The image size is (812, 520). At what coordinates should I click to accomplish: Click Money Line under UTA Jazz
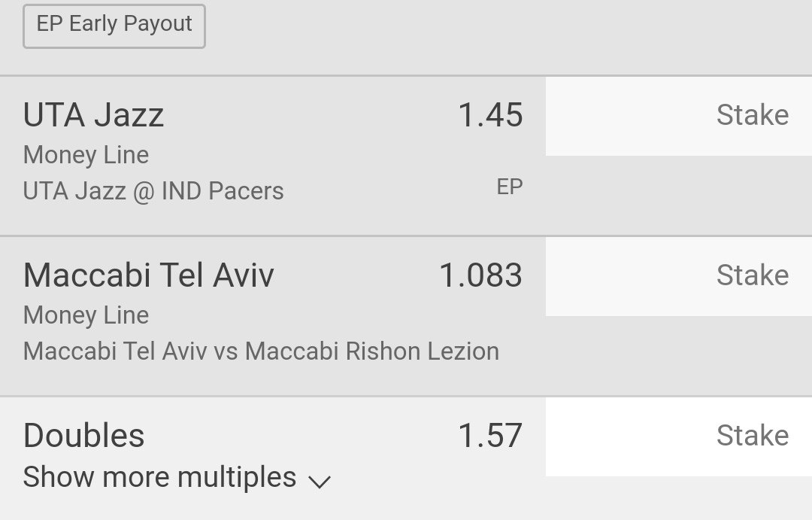(86, 155)
